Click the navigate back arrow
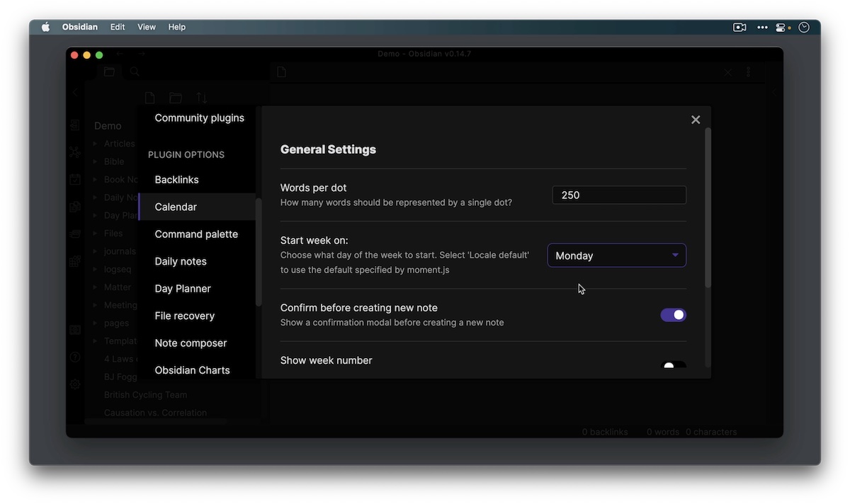The image size is (850, 504). point(119,54)
